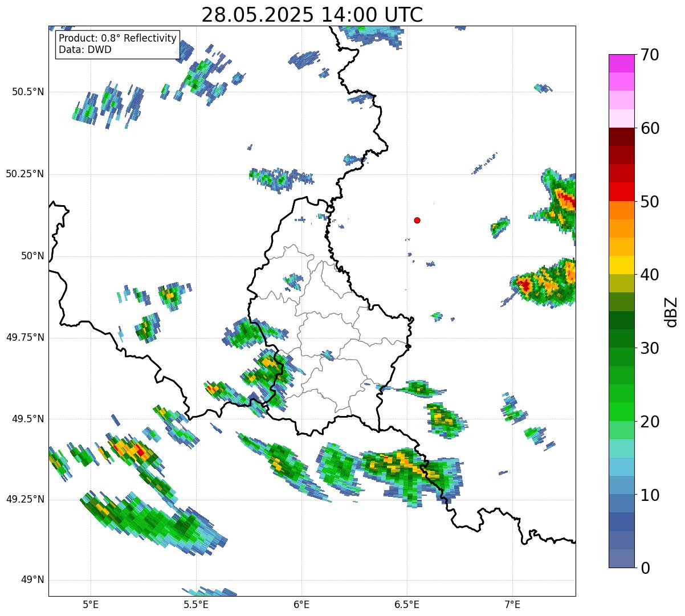Click the longitude label "6°E"

301,604
